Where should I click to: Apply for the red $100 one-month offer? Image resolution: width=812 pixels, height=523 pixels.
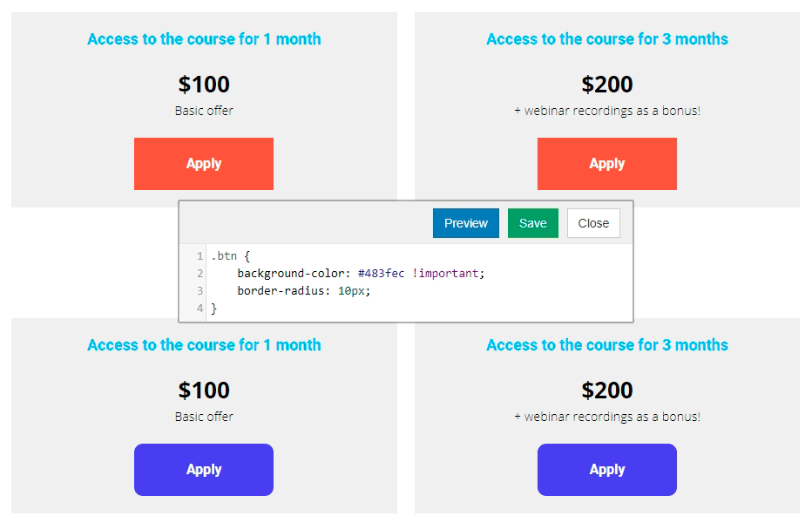[204, 164]
